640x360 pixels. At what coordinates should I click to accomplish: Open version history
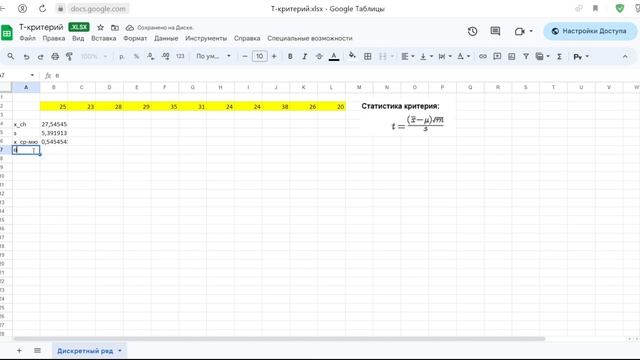click(472, 31)
